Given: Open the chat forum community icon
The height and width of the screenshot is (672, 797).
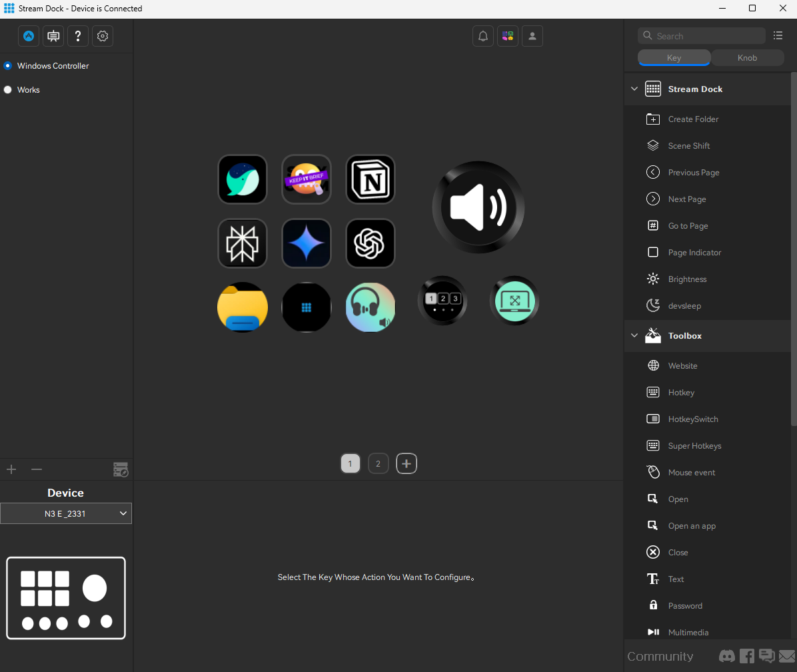Looking at the screenshot, I should 766,656.
